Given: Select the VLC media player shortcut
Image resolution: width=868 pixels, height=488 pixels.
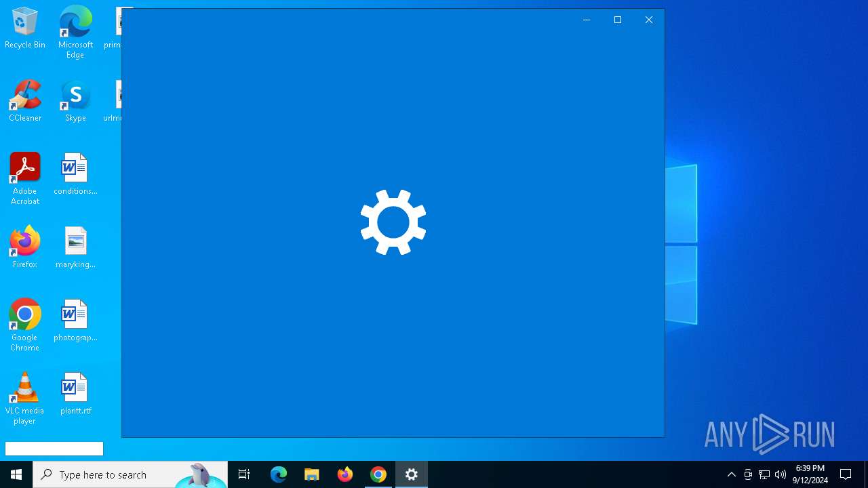Looking at the screenshot, I should [x=25, y=399].
